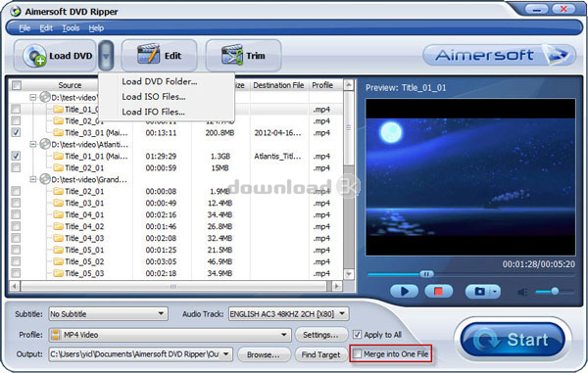This screenshot has width=588, height=373.
Task: Uncheck the Apply to All checkbox
Action: (358, 334)
